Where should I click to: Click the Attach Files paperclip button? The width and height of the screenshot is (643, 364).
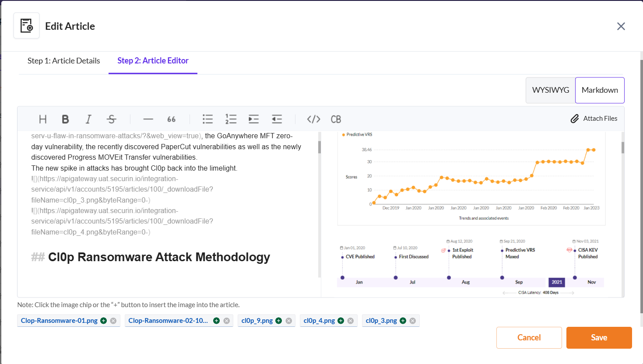594,119
